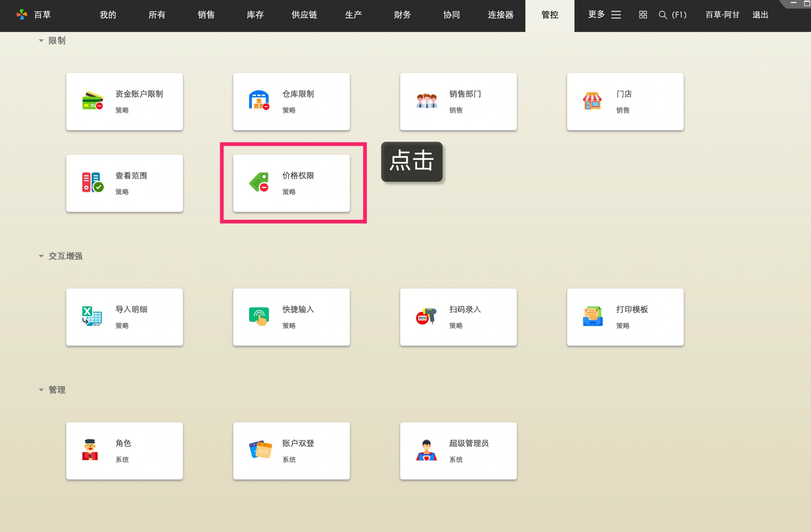Click the 销售部门 team icon
This screenshot has width=811, height=532.
(426, 101)
